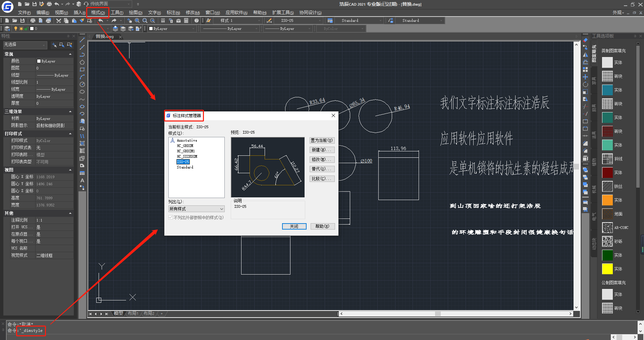This screenshot has height=340, width=644.
Task: Toggle the layer light bulb icon
Action: point(16,29)
